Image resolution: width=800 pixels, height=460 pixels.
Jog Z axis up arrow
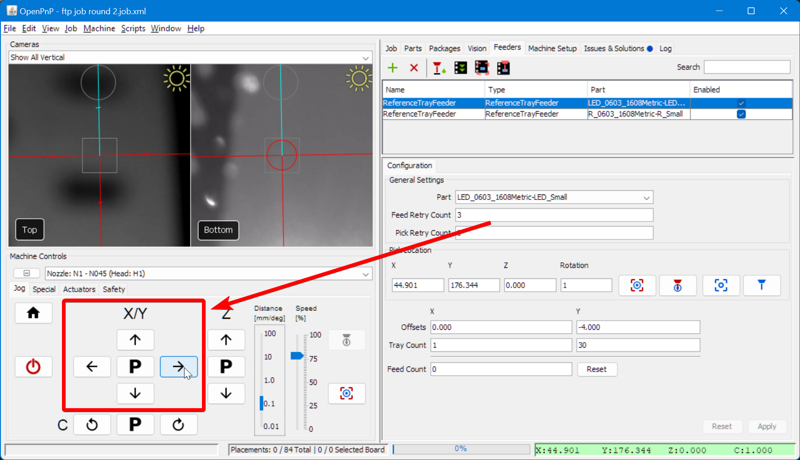pos(226,340)
